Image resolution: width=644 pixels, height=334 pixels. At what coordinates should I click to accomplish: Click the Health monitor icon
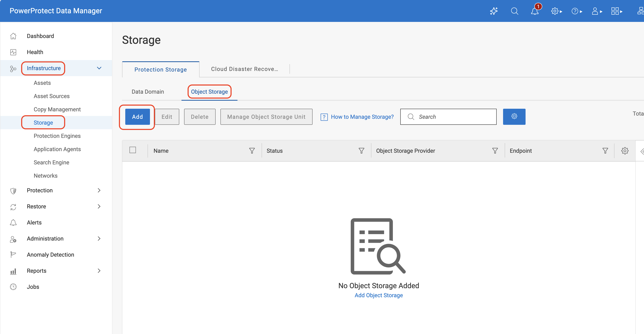click(x=13, y=52)
